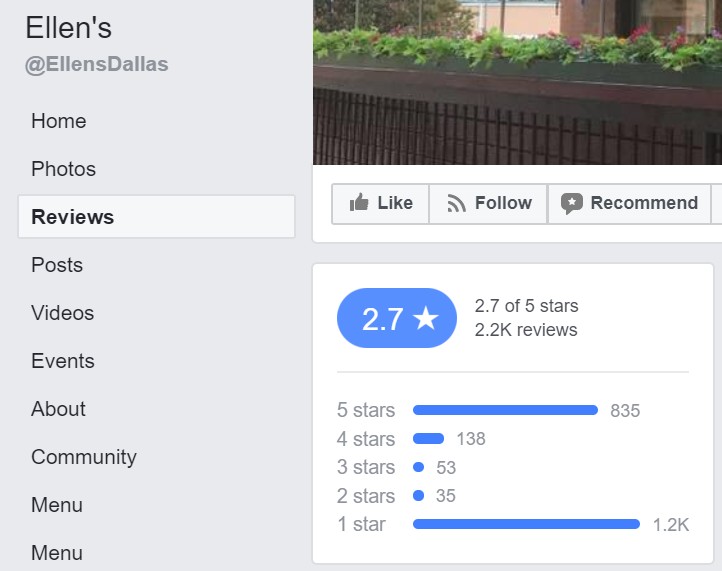Filter reviews by 4 stars row
This screenshot has height=571, width=722.
pyautogui.click(x=428, y=438)
